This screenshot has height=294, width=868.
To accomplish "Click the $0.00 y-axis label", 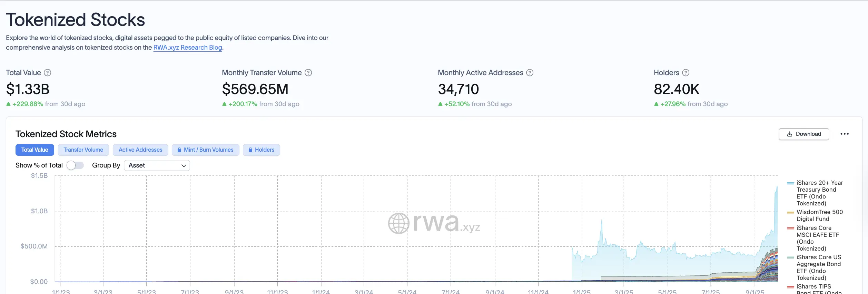I will (39, 282).
